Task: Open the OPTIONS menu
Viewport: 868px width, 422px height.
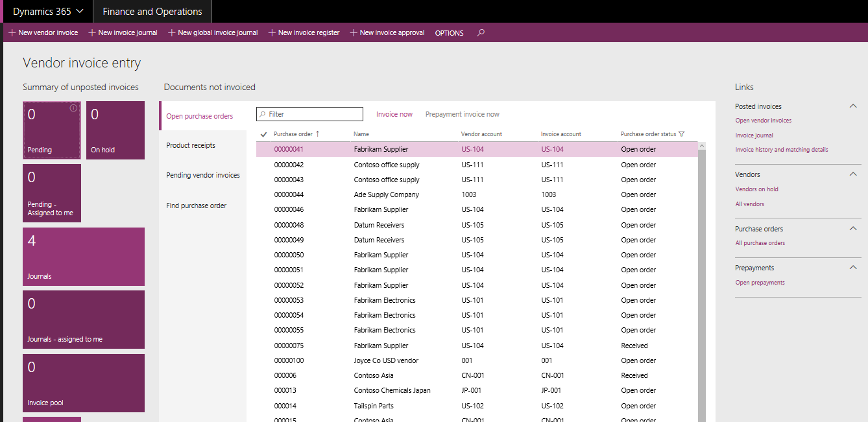Action: click(x=449, y=33)
